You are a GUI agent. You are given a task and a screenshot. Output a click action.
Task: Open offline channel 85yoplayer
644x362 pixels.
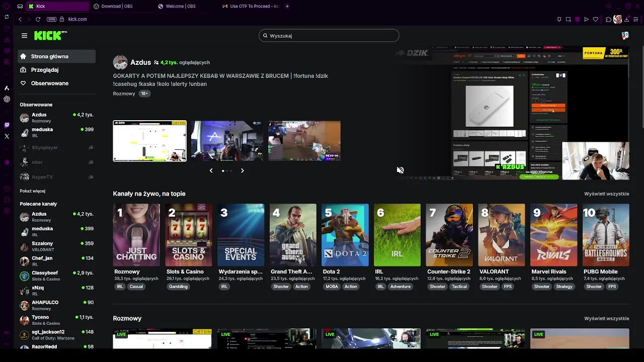56,147
